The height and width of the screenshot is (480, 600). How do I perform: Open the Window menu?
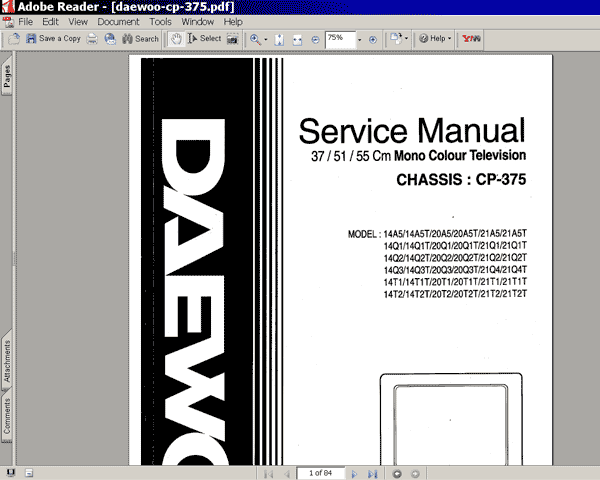tap(197, 22)
